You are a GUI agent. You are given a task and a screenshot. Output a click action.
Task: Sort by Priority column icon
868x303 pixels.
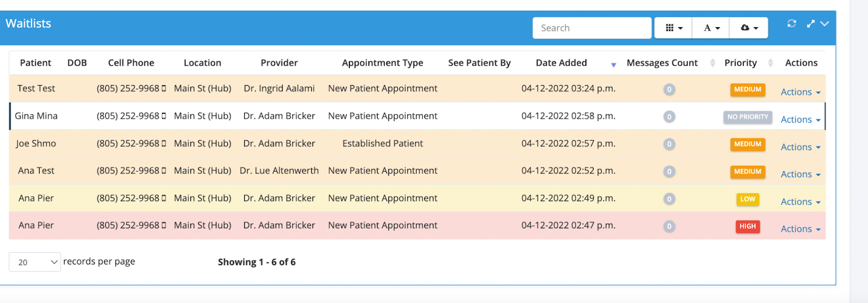point(770,63)
